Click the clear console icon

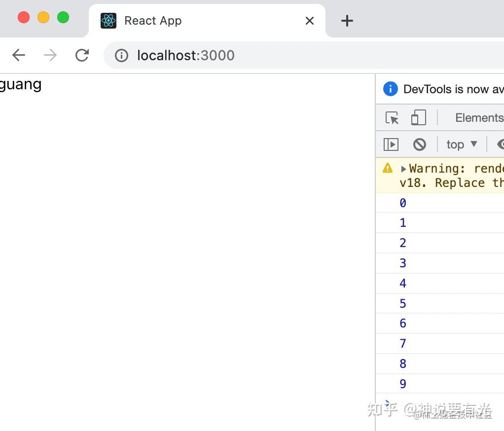click(x=419, y=144)
